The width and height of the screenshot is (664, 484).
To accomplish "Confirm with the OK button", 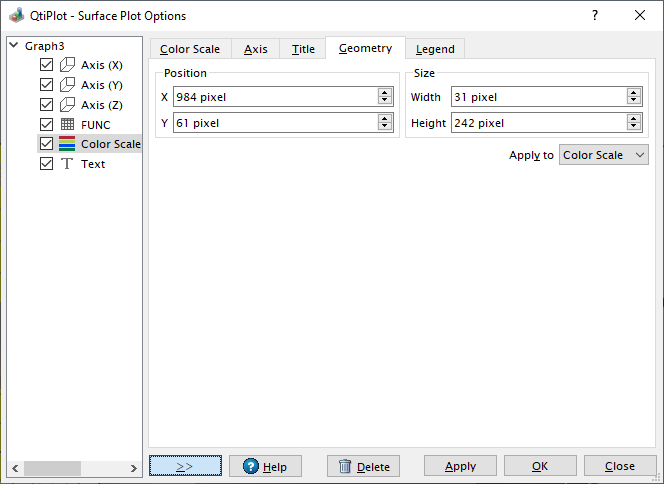I will [540, 467].
